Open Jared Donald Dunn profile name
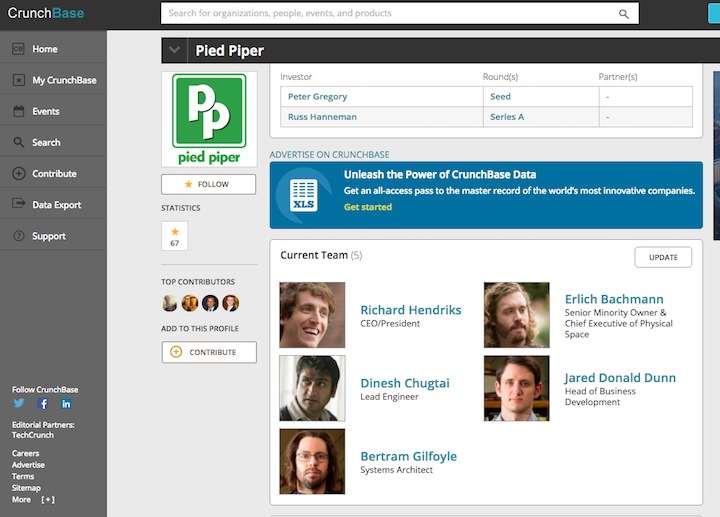 click(620, 377)
